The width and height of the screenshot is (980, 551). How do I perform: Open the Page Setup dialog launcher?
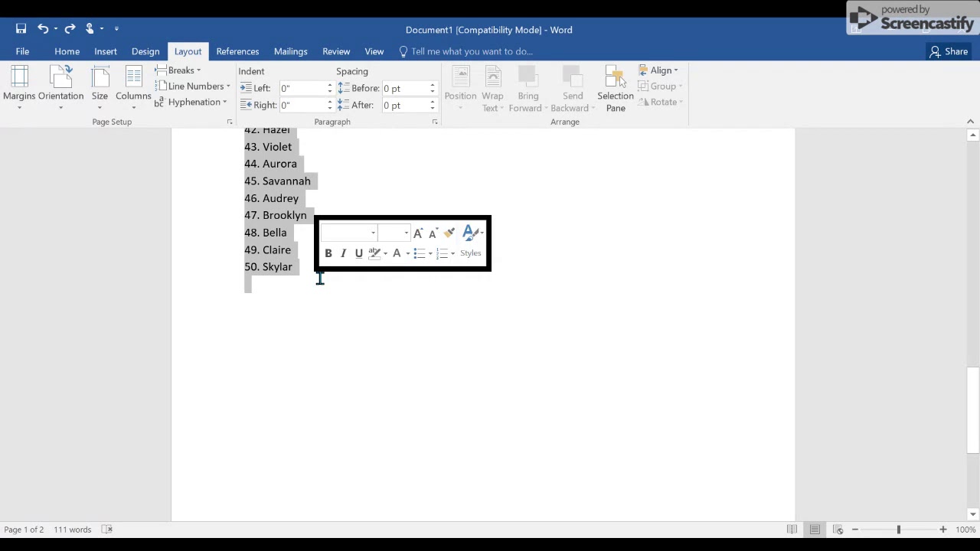[229, 122]
